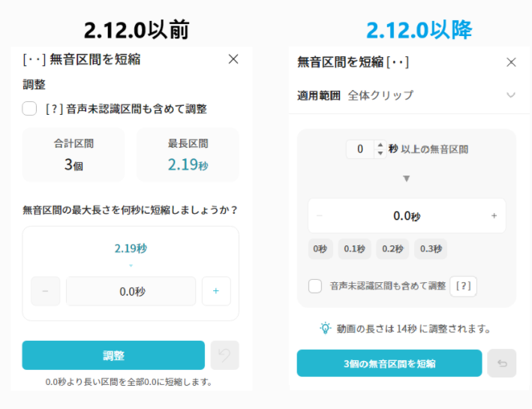The height and width of the screenshot is (409, 532).
Task: Click the [?] help button in new dialog
Action: click(x=463, y=286)
